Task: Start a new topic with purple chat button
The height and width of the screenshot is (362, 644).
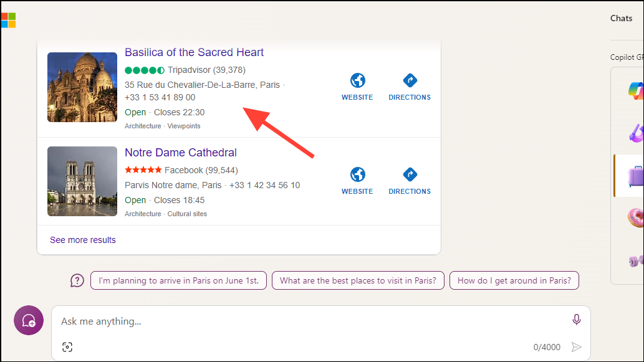Action: [x=29, y=320]
